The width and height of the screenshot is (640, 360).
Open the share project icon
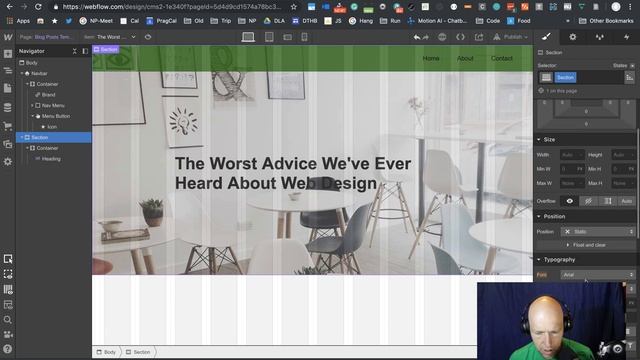point(479,37)
